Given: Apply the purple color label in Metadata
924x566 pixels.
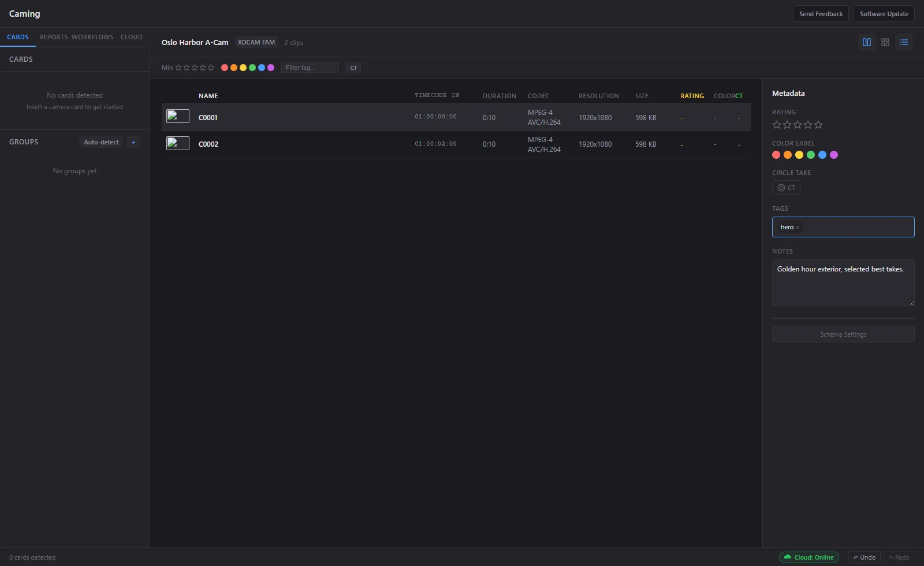Looking at the screenshot, I should [834, 155].
